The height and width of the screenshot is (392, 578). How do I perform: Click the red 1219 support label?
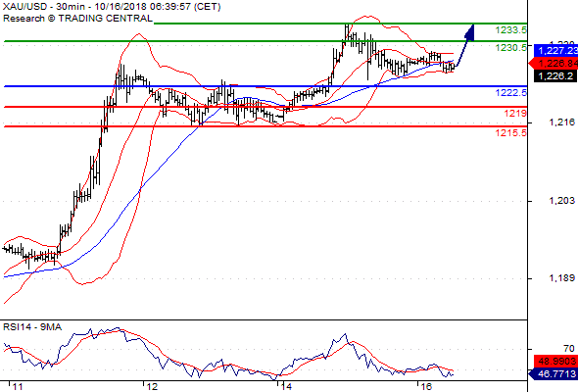[x=515, y=114]
